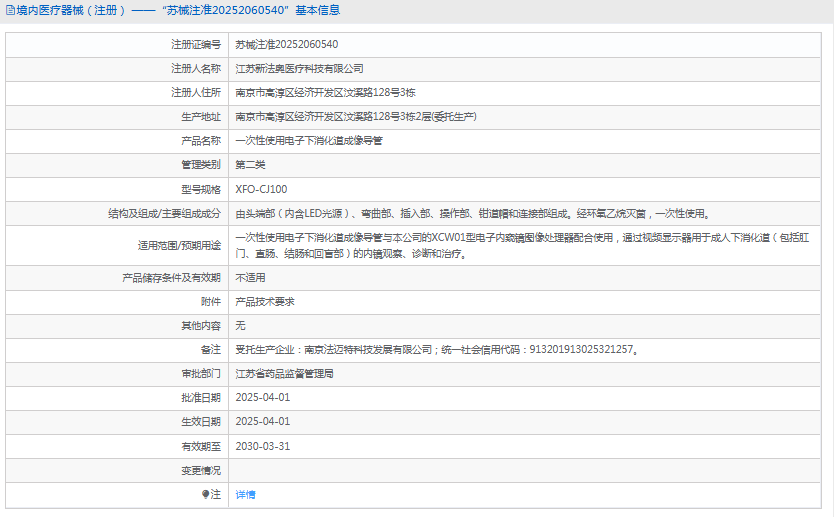
Task: Click the 生产地址 label
Action: point(201,116)
